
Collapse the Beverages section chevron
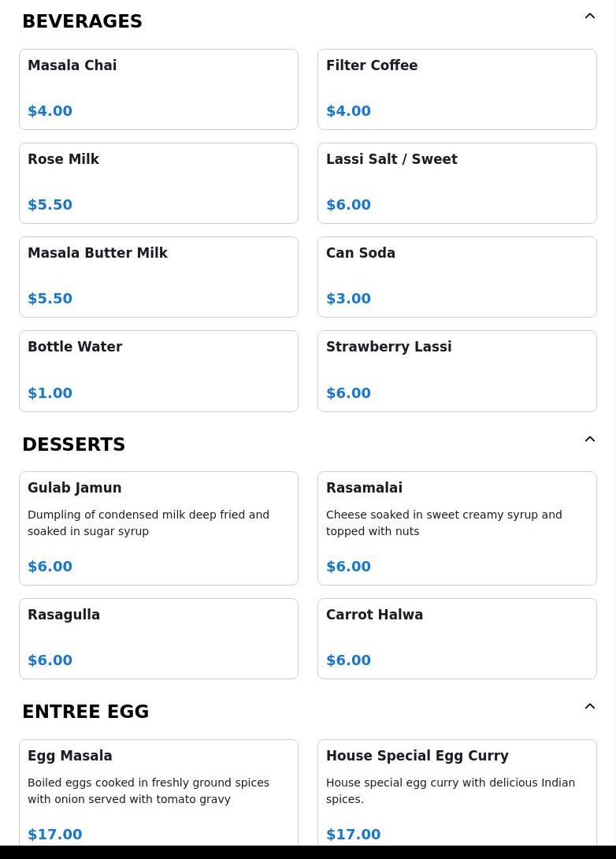click(589, 17)
